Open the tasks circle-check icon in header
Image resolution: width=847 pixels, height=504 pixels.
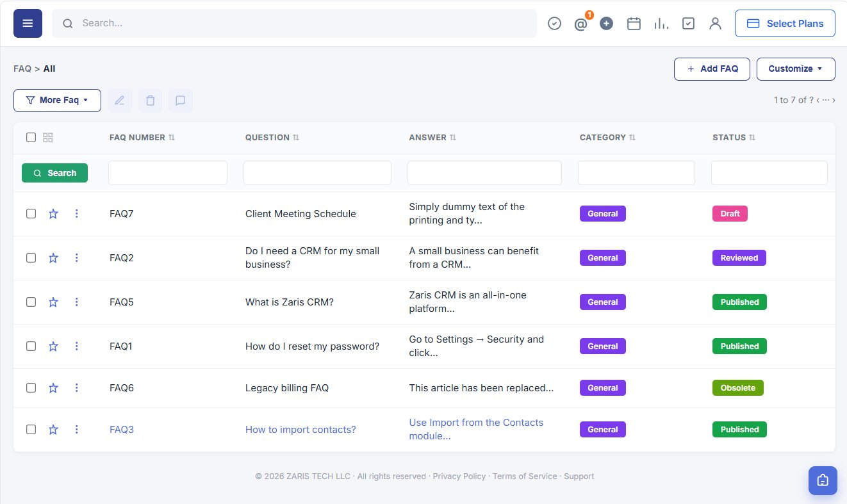coord(555,23)
